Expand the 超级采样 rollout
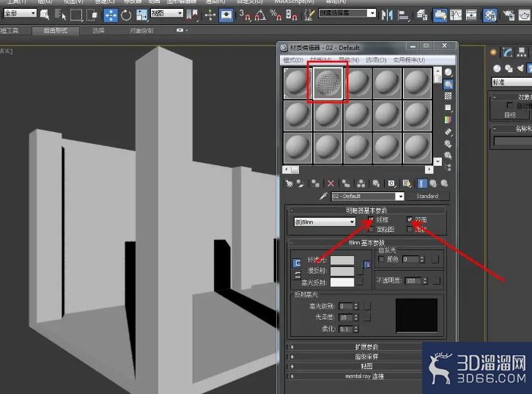The image size is (532, 394). point(366,357)
